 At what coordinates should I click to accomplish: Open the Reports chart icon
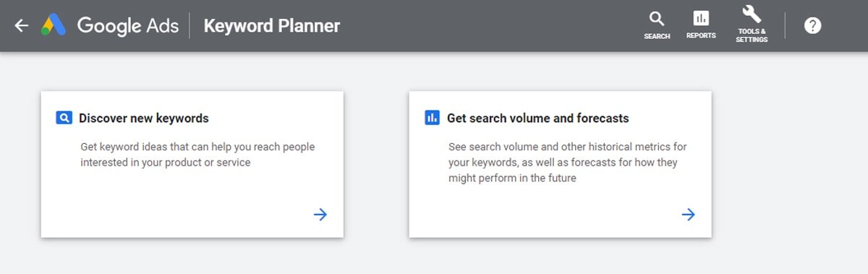pyautogui.click(x=701, y=18)
